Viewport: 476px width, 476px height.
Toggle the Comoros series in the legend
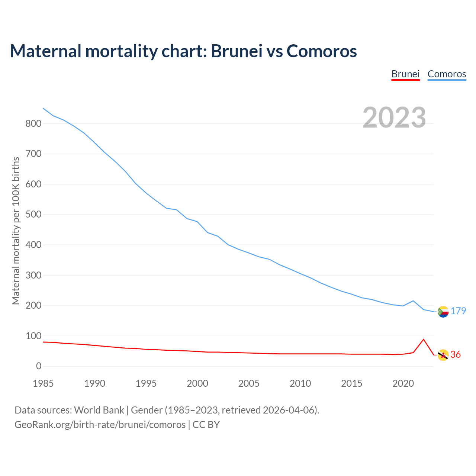tap(447, 74)
